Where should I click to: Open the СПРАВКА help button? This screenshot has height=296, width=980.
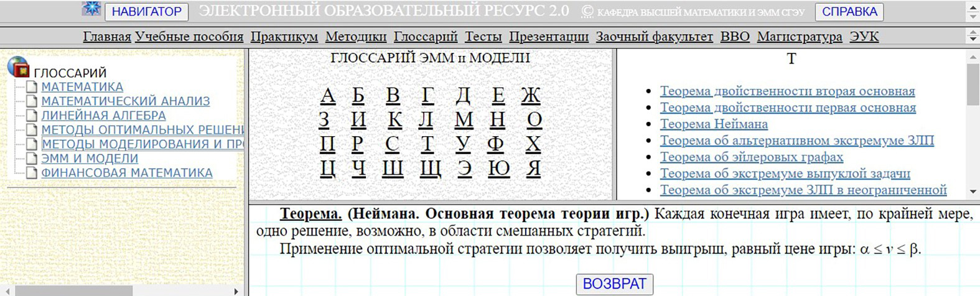click(x=849, y=12)
